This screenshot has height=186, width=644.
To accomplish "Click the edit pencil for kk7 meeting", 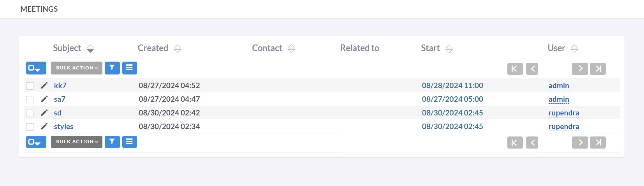I will point(44,85).
